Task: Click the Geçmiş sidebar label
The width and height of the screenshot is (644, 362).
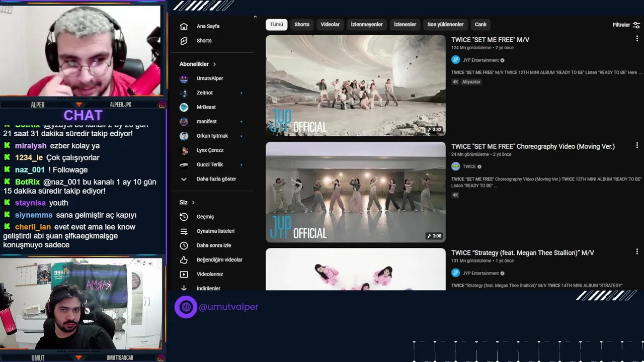Action: pyautogui.click(x=205, y=217)
